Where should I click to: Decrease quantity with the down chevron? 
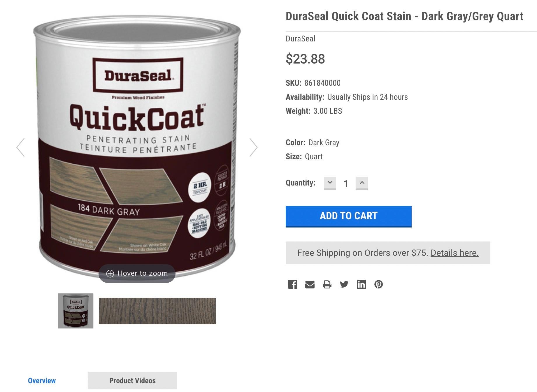pos(330,183)
